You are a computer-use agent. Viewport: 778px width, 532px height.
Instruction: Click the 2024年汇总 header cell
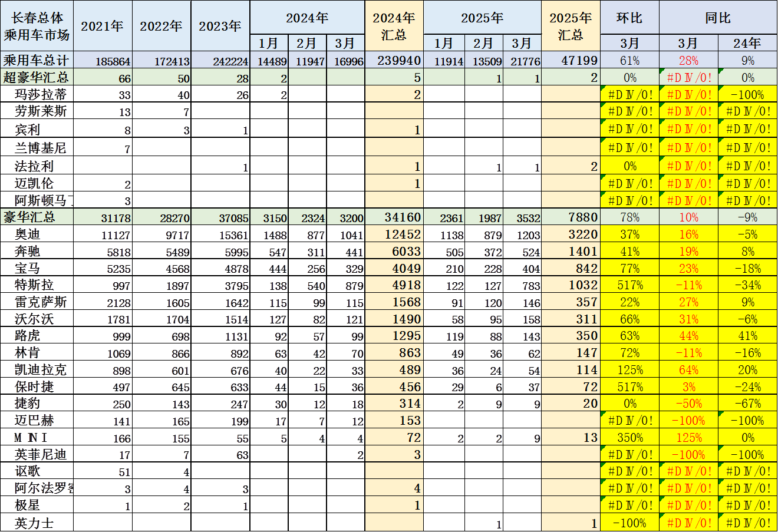click(x=394, y=26)
